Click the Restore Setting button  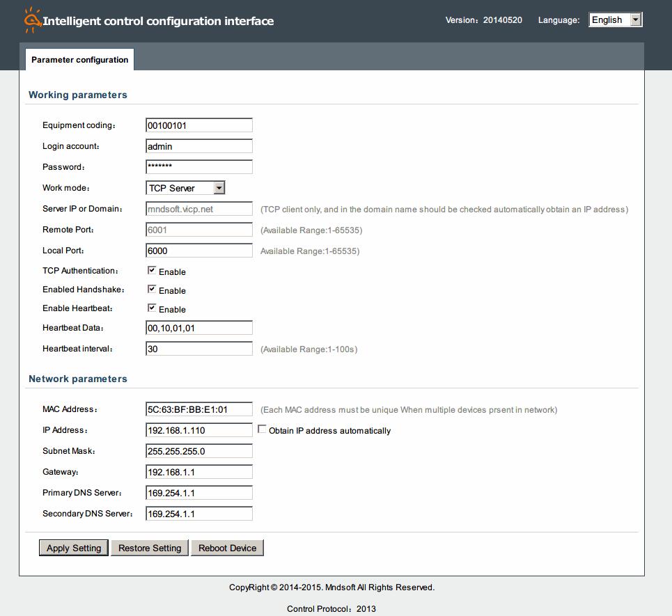(x=150, y=548)
